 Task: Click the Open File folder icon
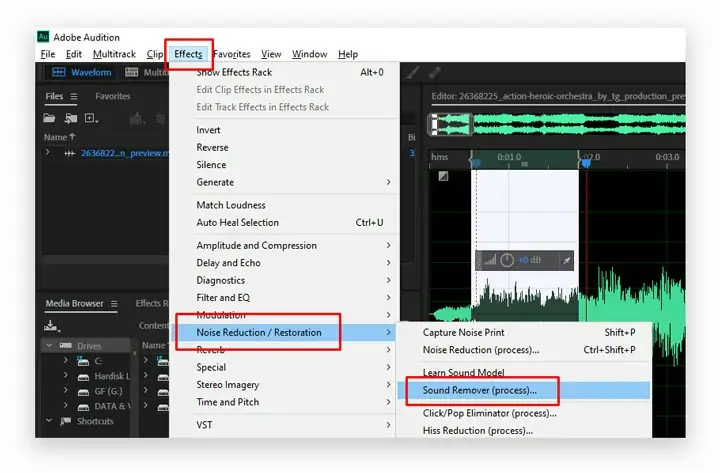tap(49, 118)
